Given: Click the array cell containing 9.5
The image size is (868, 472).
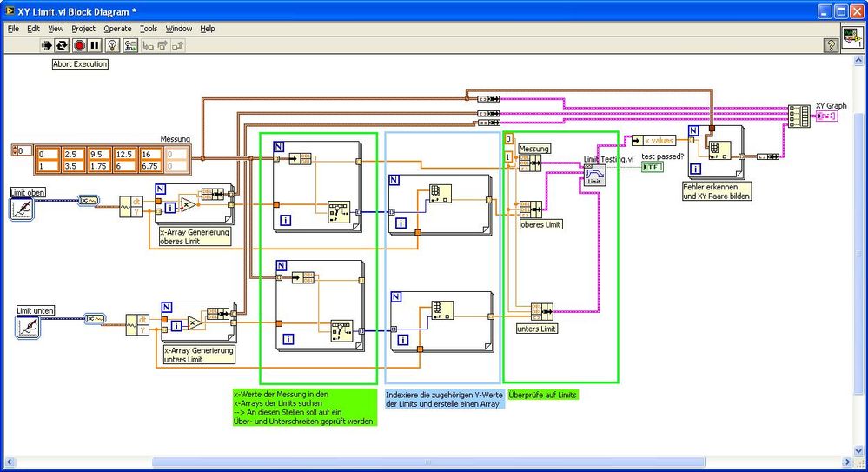Looking at the screenshot, I should [99, 154].
